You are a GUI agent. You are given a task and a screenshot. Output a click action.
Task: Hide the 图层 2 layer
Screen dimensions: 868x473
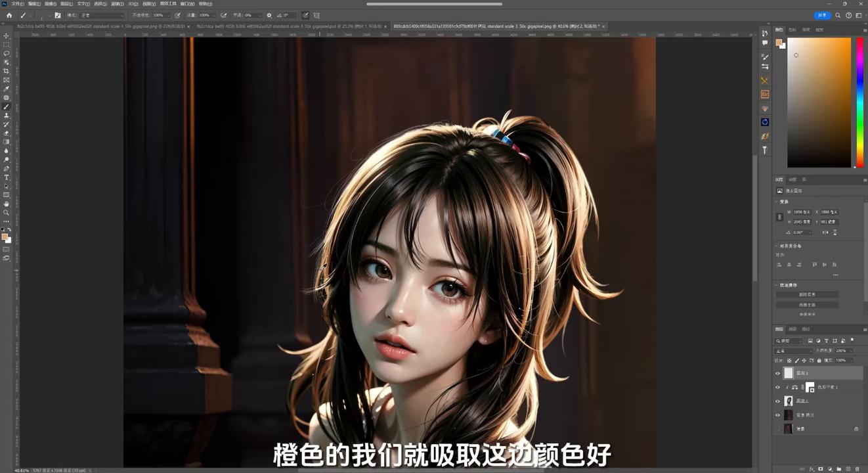tap(778, 373)
